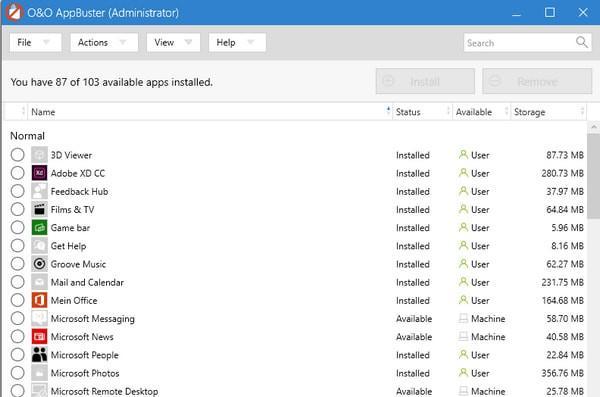Click 'Installed' status of Game bar
Image resolution: width=600 pixels, height=397 pixels.
click(x=413, y=228)
